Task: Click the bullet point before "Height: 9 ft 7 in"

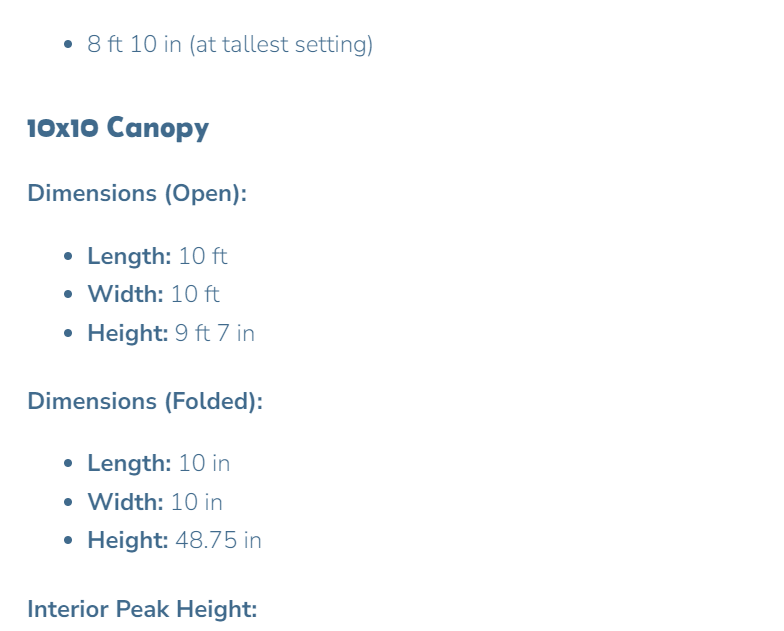Action: (68, 333)
